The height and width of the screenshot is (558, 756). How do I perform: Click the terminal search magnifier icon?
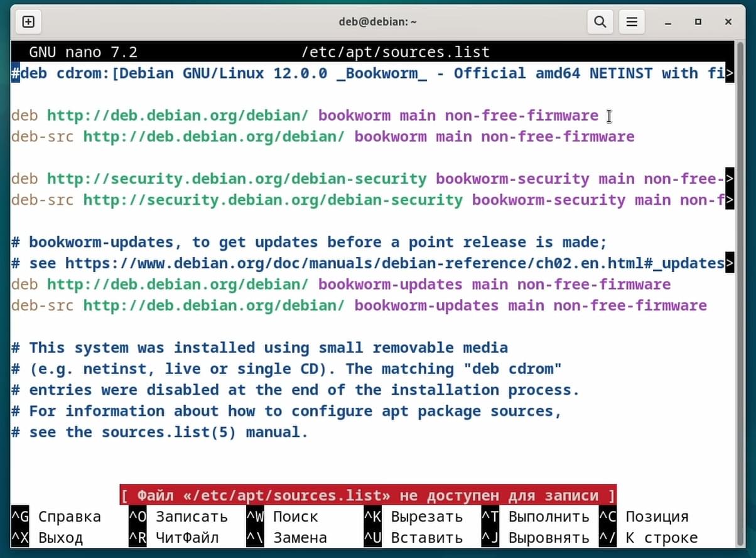coord(600,22)
